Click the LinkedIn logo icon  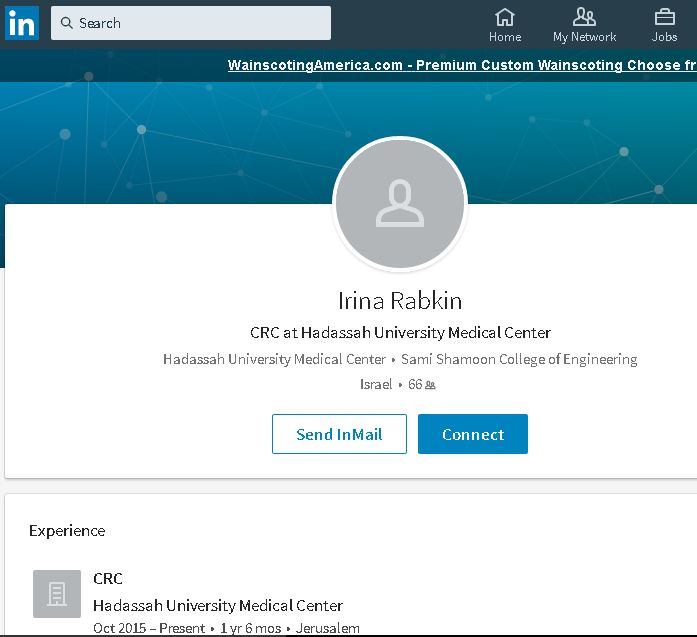[22, 23]
